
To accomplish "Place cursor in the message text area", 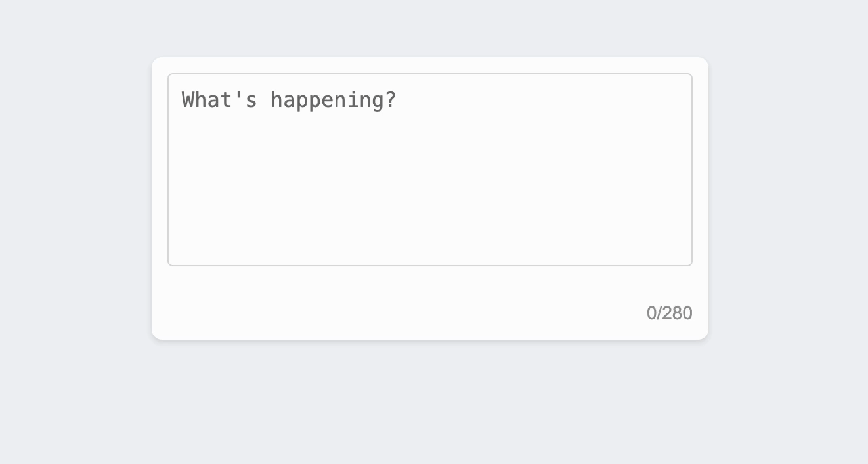I will click(430, 170).
